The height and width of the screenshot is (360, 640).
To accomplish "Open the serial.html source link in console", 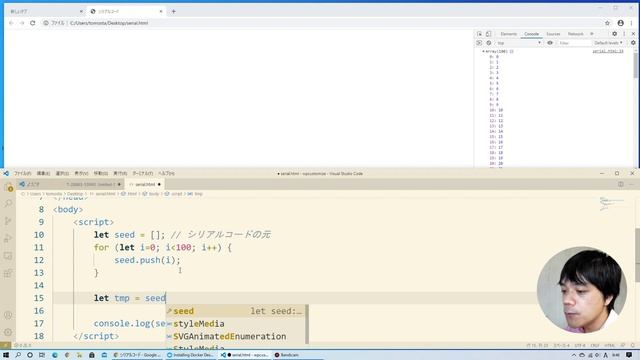I will click(x=608, y=51).
